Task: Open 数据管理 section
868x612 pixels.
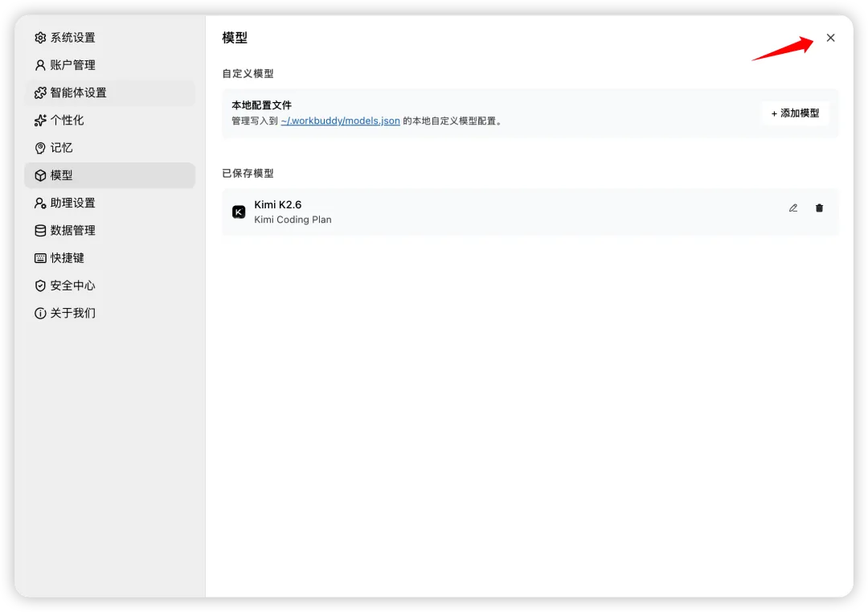Action: tap(109, 230)
